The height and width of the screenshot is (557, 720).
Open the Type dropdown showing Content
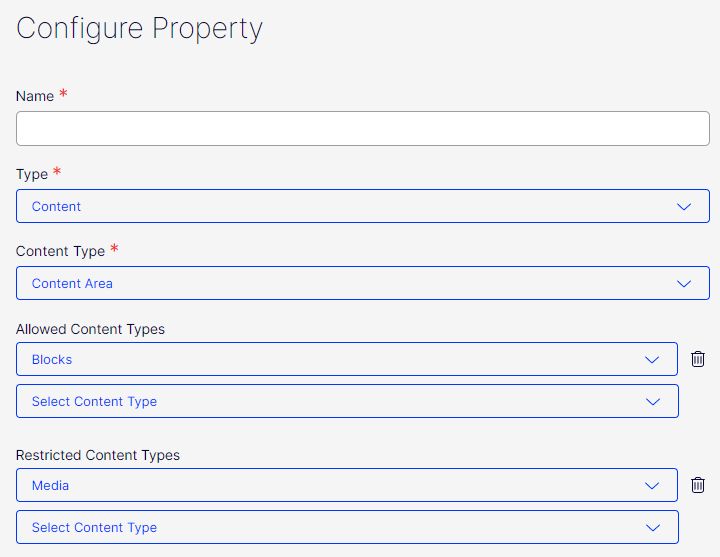340,206
